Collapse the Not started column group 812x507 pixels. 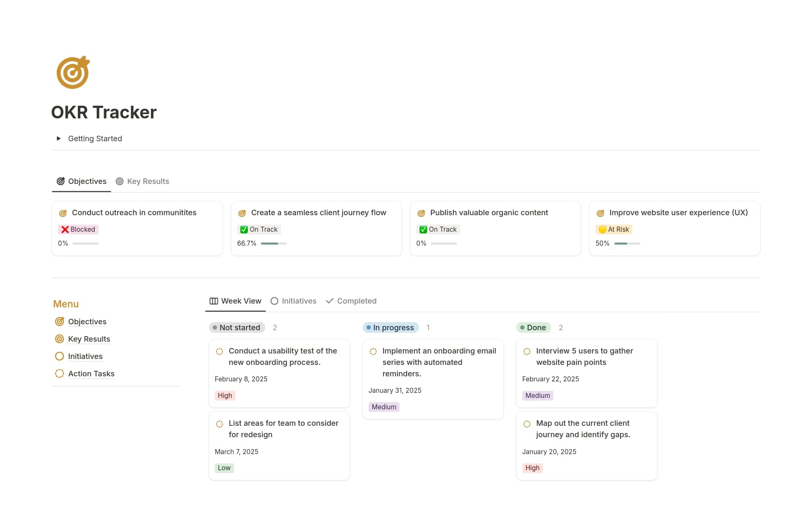(237, 327)
